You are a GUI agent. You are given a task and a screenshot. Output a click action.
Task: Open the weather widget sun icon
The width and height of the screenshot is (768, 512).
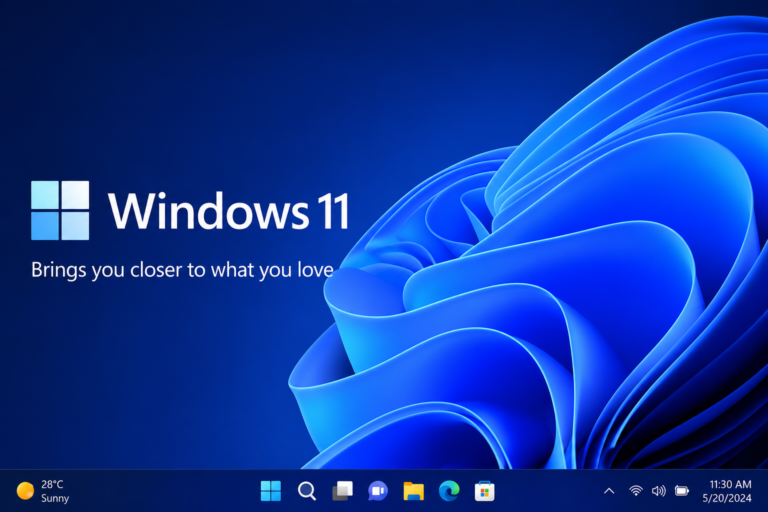pyautogui.click(x=25, y=490)
